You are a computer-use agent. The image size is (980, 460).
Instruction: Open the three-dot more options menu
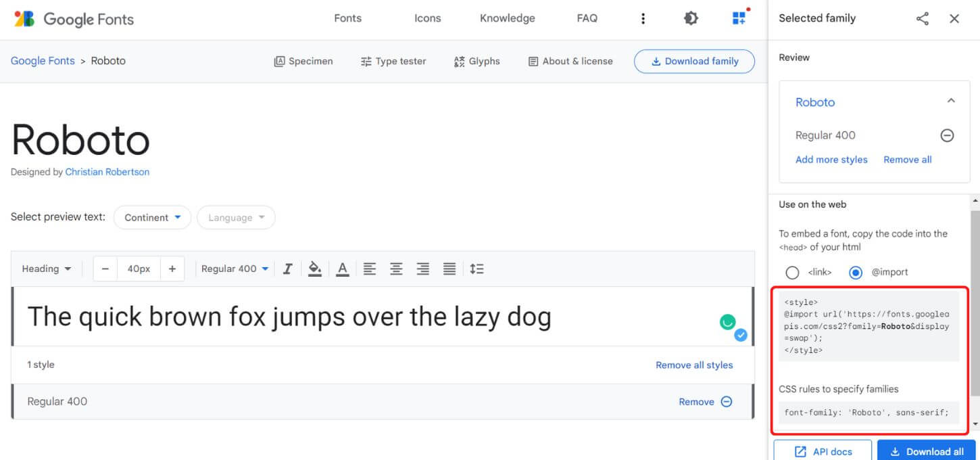(643, 19)
